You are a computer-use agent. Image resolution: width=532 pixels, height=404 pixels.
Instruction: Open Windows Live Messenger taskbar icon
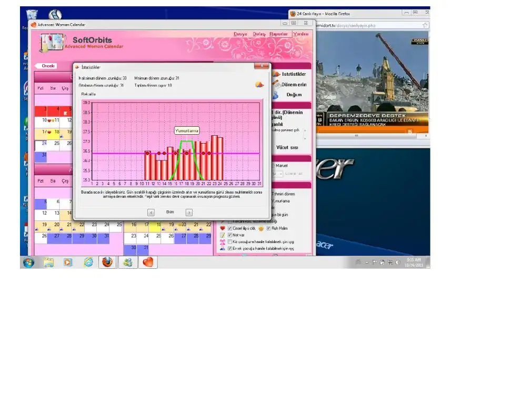[127, 262]
